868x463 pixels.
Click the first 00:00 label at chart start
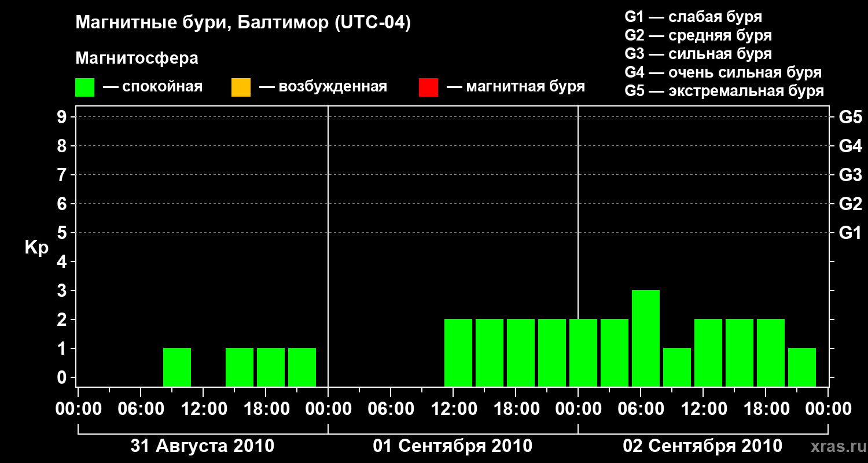[78, 409]
